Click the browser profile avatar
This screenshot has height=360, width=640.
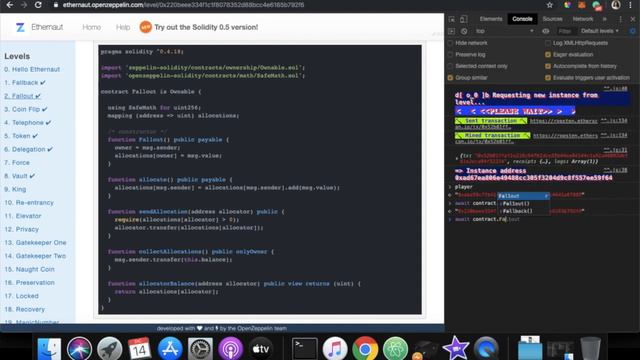coord(616,5)
